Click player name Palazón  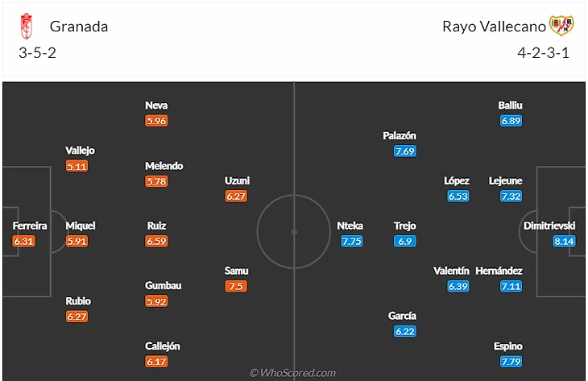tap(400, 135)
